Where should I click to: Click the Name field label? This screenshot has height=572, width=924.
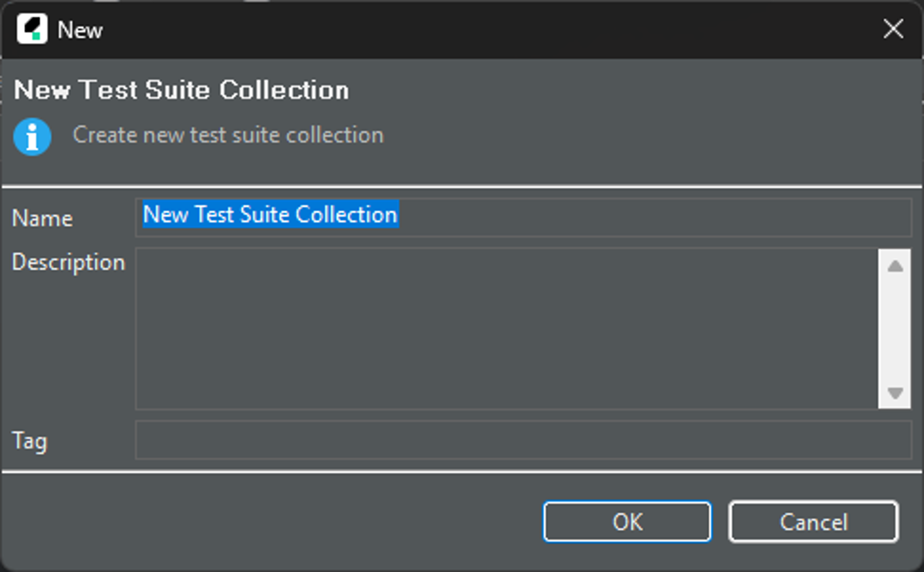point(42,218)
